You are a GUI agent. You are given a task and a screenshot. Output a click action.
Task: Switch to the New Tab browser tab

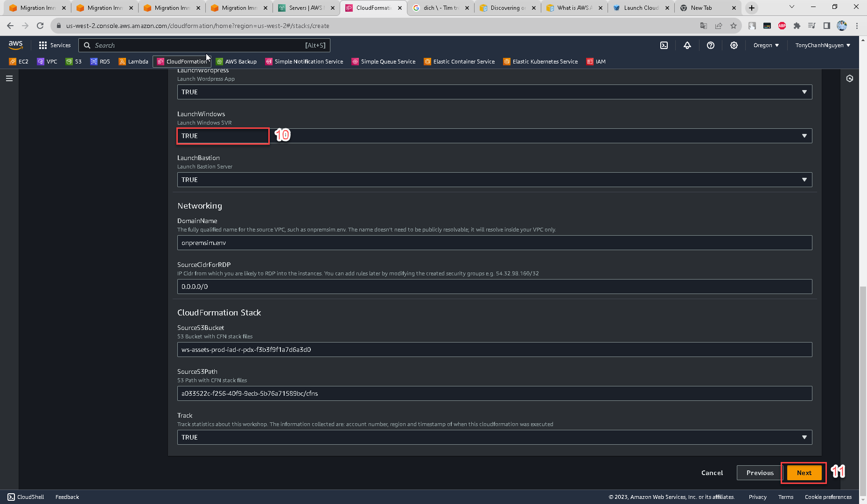tap(708, 8)
